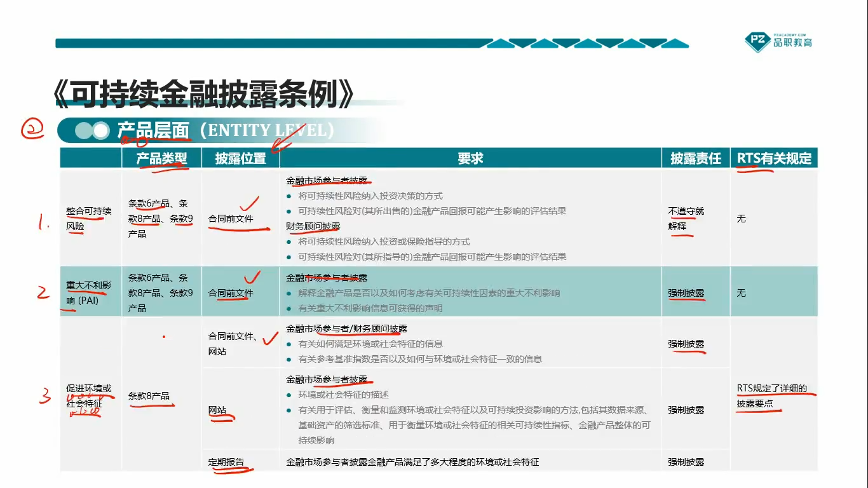Select the 促进环境或社会特征 row label
The image size is (868, 488).
(x=88, y=395)
